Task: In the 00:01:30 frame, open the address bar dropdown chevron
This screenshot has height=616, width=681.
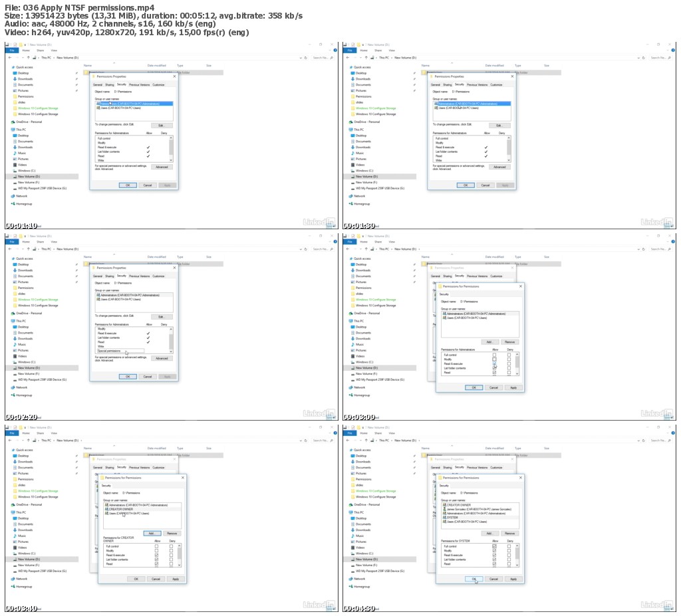Action: click(638, 57)
